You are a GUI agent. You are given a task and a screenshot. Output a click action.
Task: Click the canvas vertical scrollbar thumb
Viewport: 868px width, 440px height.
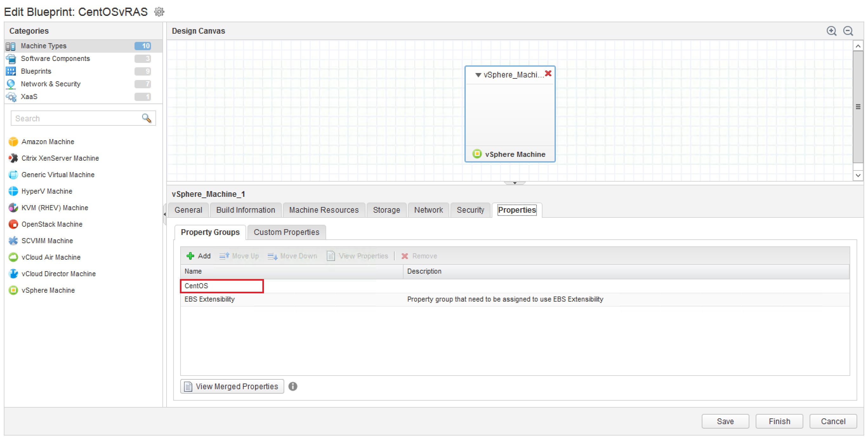[858, 107]
